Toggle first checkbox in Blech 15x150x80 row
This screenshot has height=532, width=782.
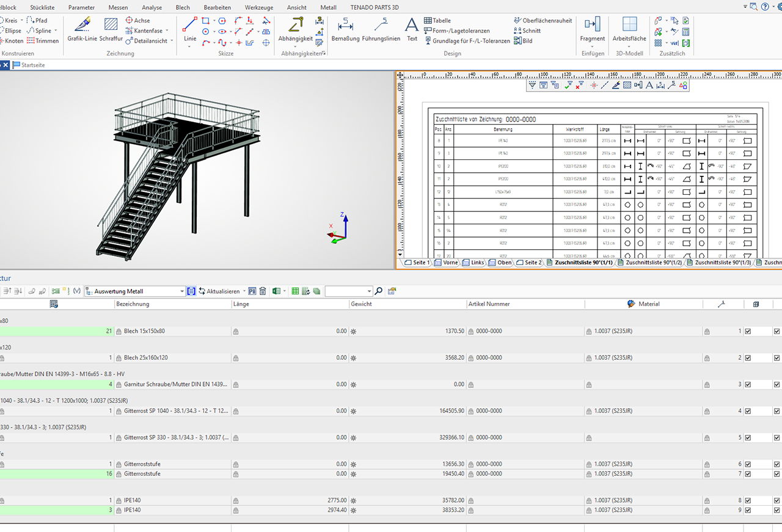[748, 331]
